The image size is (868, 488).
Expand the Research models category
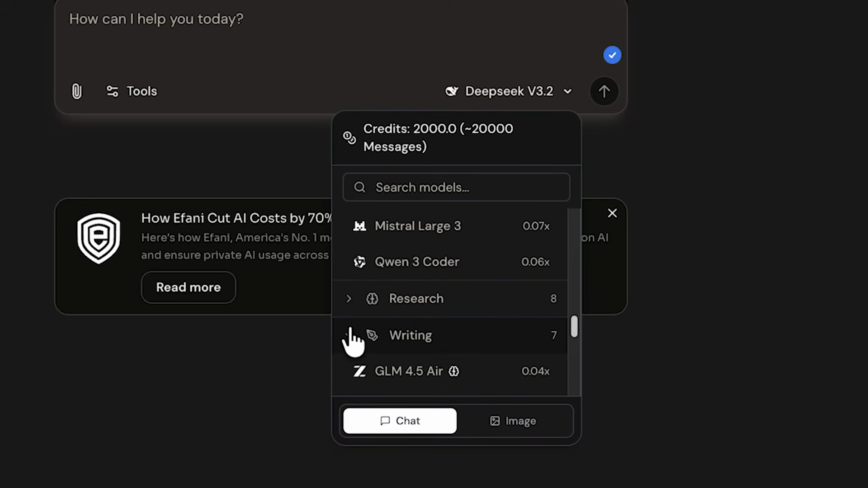(x=348, y=298)
